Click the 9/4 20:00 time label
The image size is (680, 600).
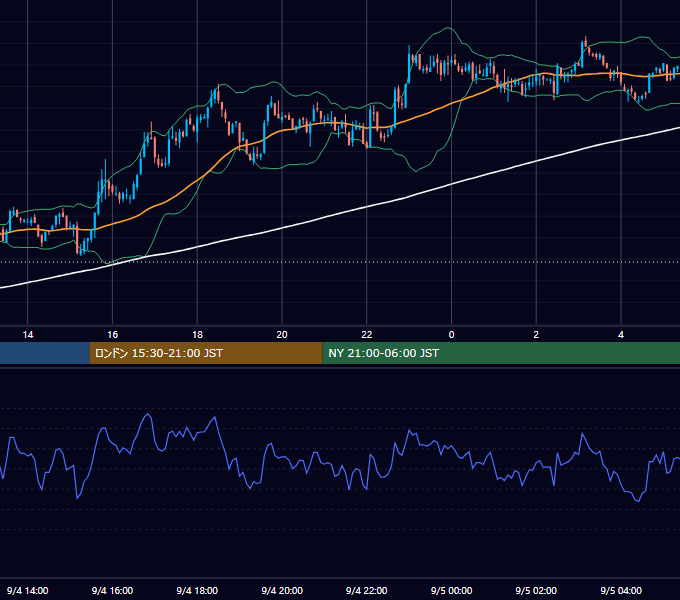click(x=282, y=590)
